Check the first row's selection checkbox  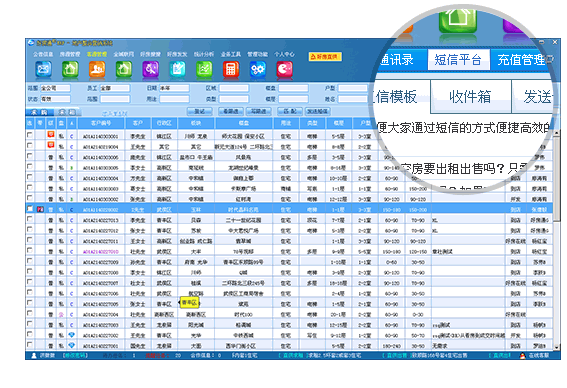(x=30, y=135)
